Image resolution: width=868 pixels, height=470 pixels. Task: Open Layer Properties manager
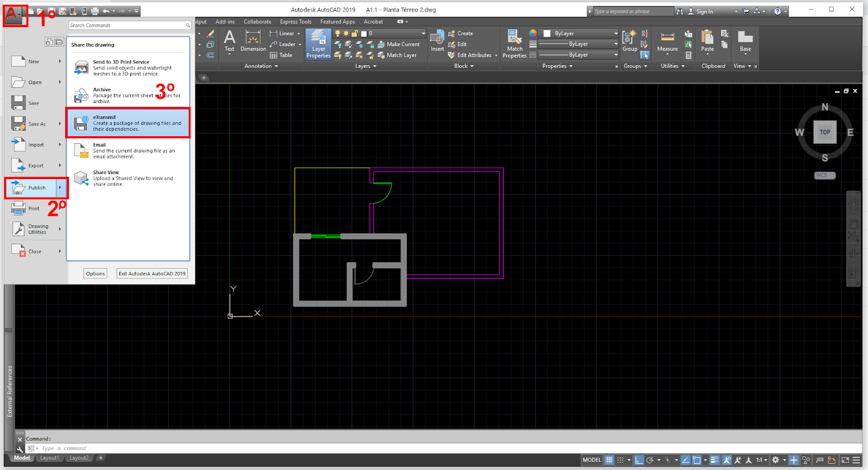318,44
